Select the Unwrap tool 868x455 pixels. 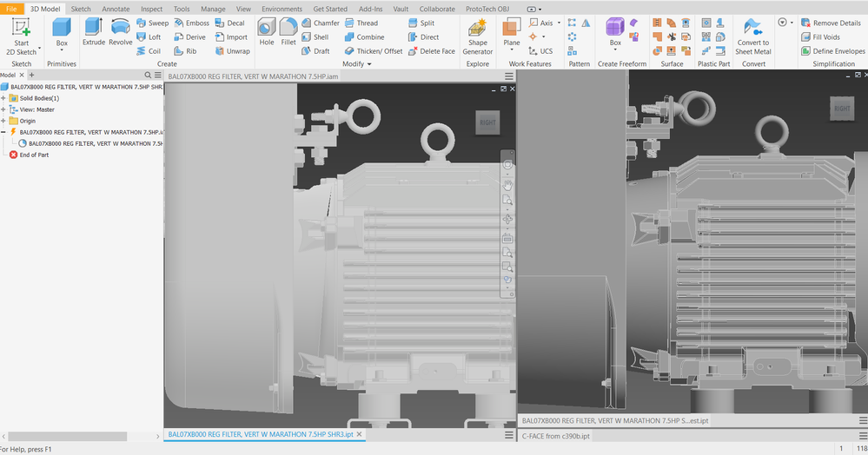(x=233, y=51)
